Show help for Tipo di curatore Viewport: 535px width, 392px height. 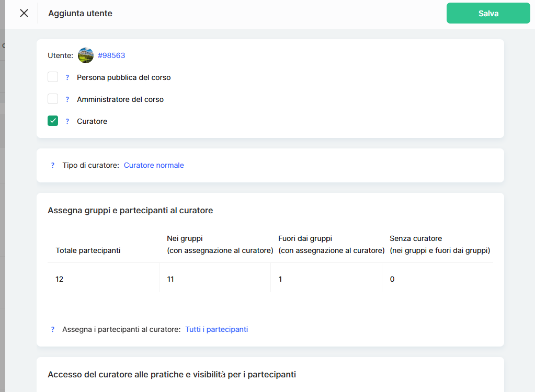53,165
